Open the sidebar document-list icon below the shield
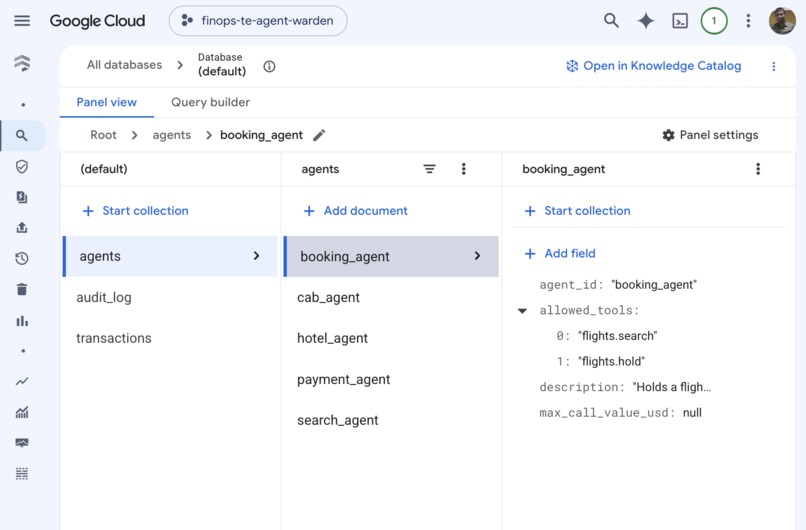Screen dimensions: 806x530 (x=22, y=197)
